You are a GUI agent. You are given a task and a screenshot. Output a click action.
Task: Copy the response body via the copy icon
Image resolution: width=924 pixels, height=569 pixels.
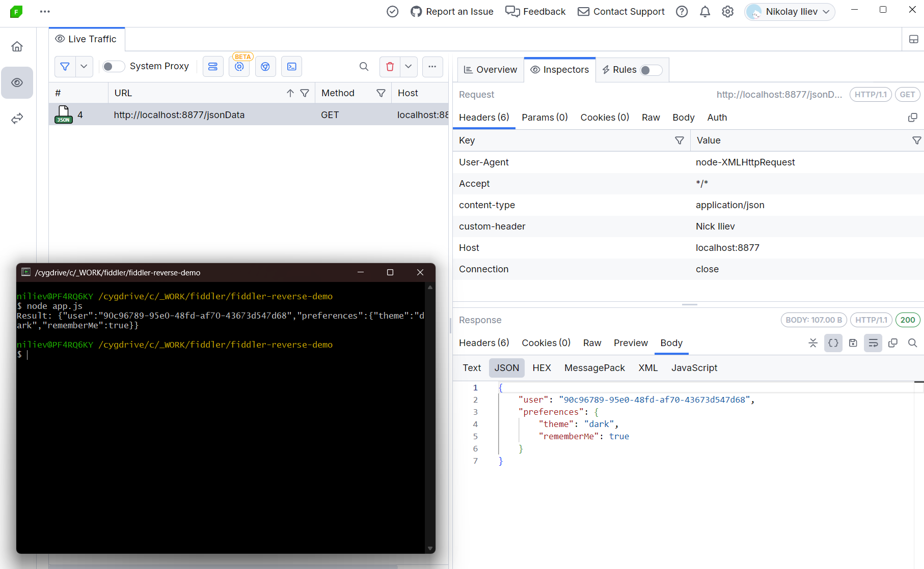pos(892,343)
